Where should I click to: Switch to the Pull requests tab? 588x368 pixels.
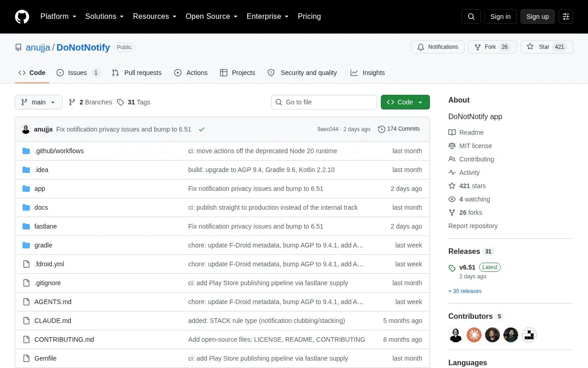(x=137, y=73)
